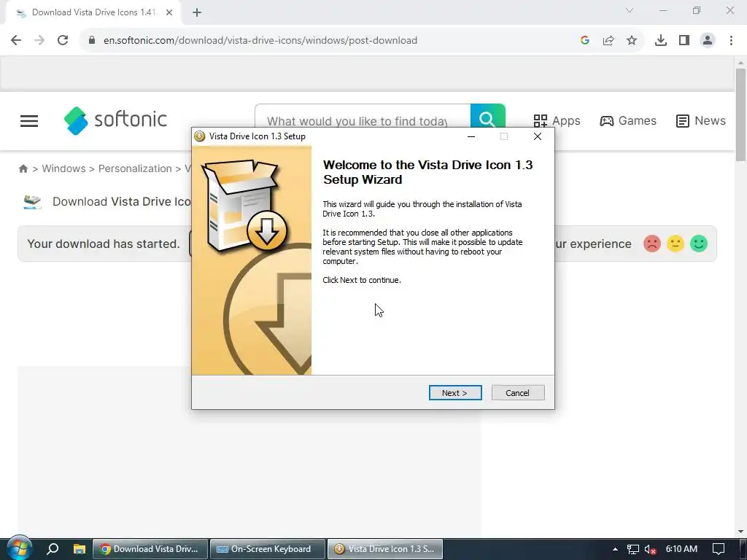Click Next in Vista Drive Icon setup
This screenshot has width=747, height=560.
coord(455,393)
